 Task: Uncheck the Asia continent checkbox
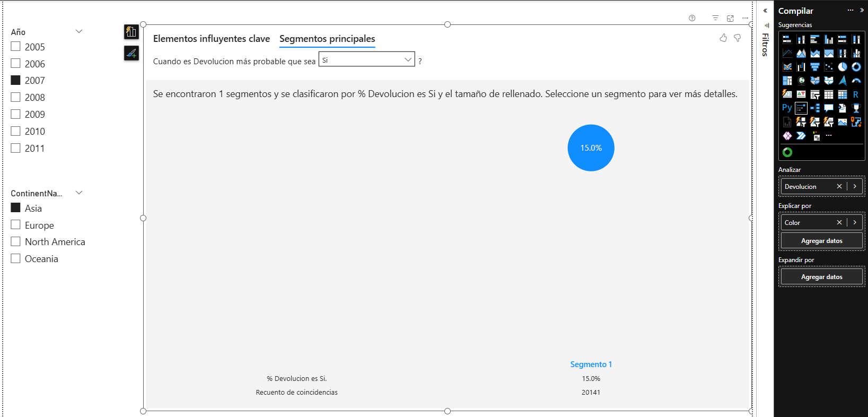point(16,208)
